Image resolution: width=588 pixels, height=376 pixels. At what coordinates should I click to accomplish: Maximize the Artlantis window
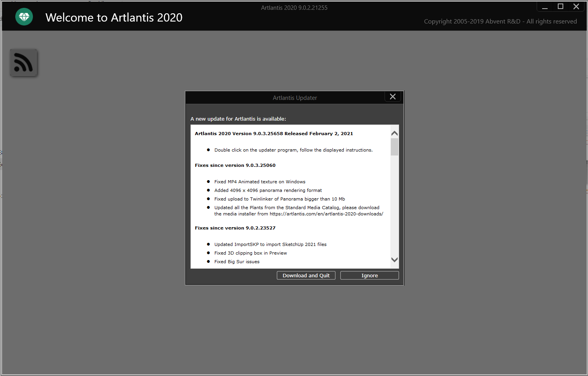click(561, 6)
